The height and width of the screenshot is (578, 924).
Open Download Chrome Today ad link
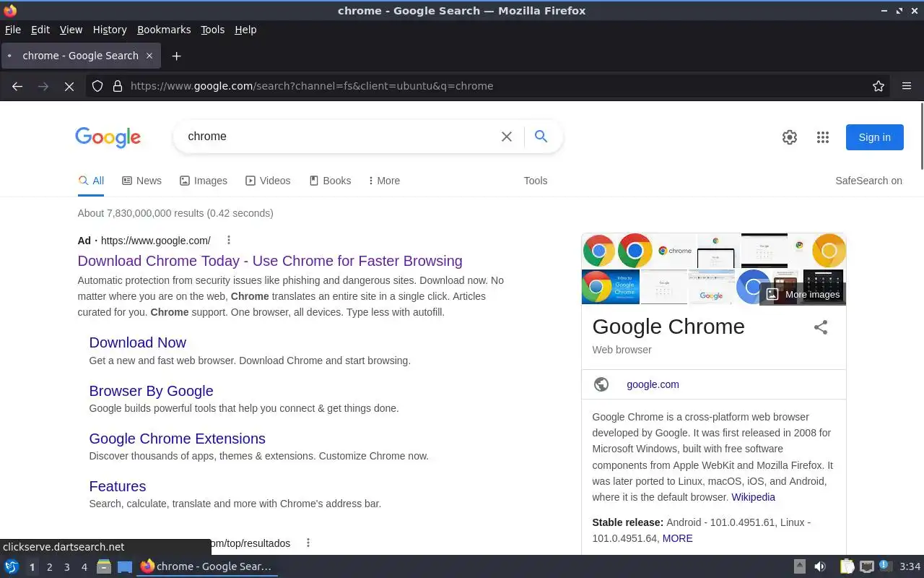pyautogui.click(x=270, y=261)
